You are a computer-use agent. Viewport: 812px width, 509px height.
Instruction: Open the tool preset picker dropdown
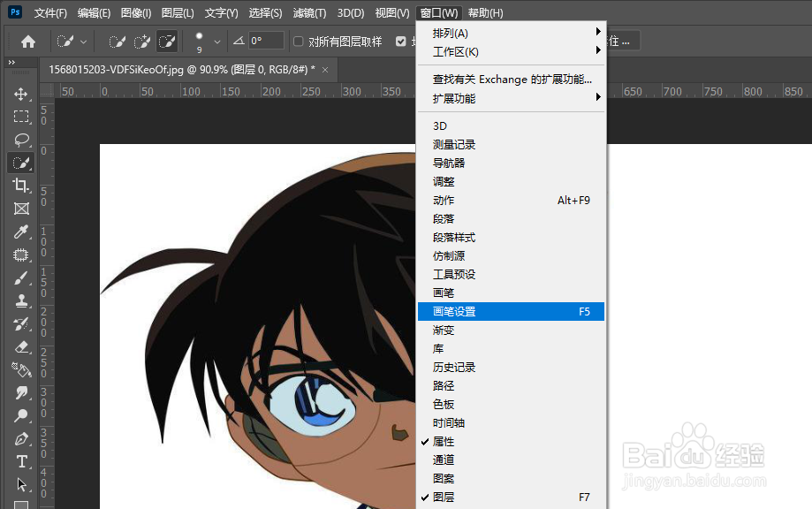point(83,42)
